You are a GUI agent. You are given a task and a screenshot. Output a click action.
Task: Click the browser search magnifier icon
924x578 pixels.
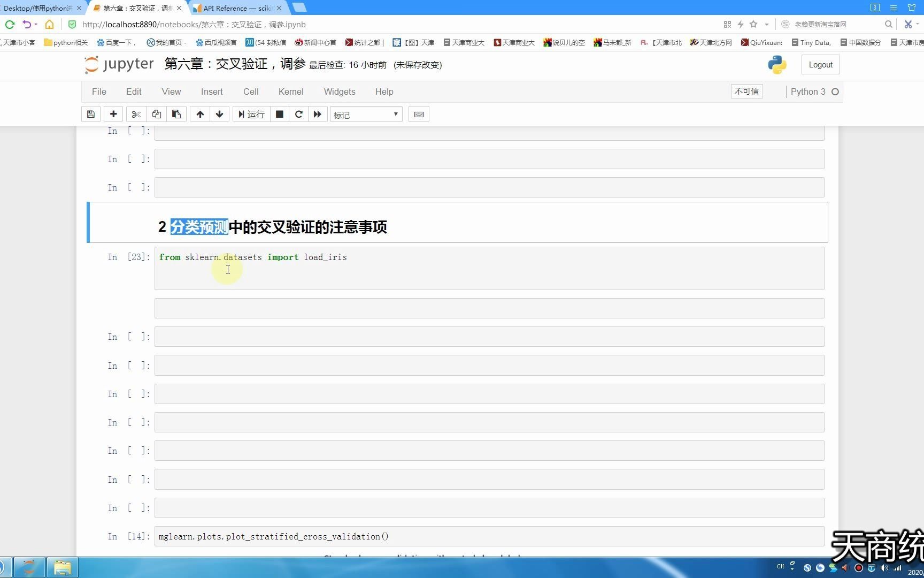888,24
